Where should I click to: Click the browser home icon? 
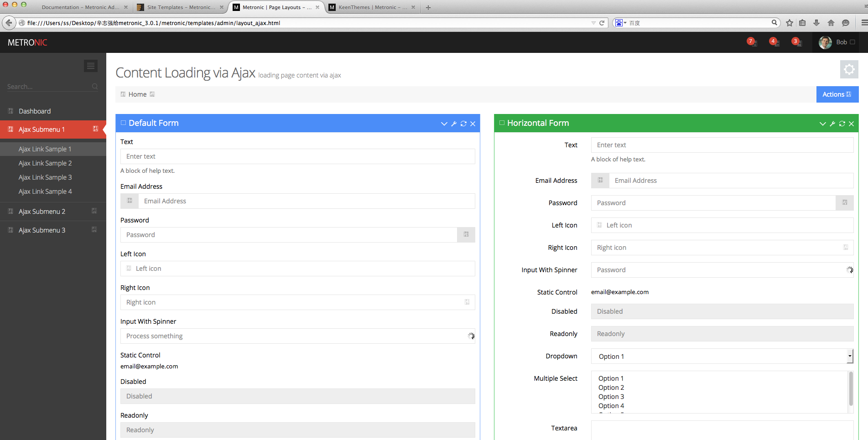pyautogui.click(x=831, y=23)
